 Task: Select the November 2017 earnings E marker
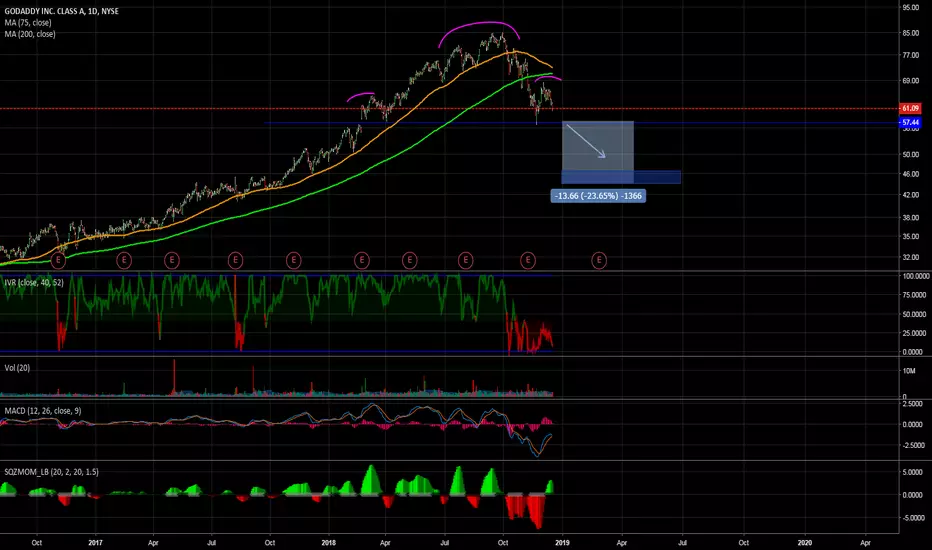coord(294,260)
